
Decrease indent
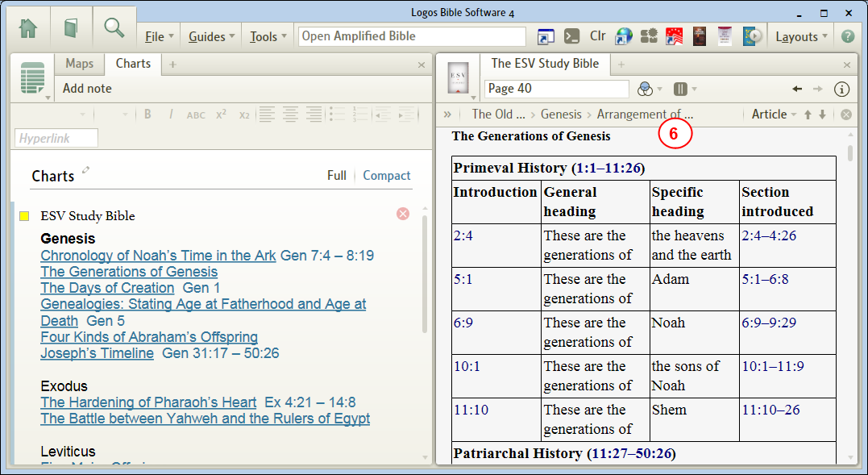tap(383, 115)
